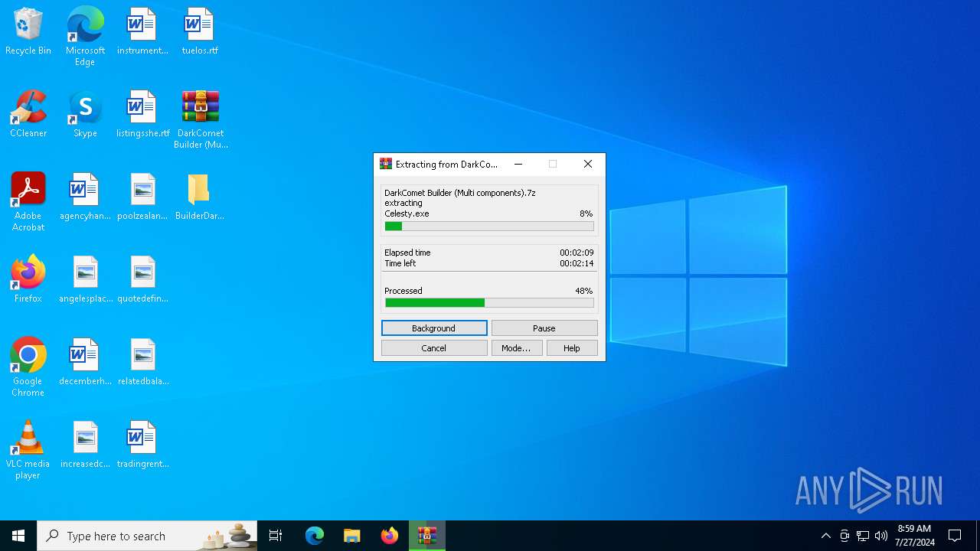Image resolution: width=980 pixels, height=551 pixels.
Task: Pause the extraction process
Action: click(544, 328)
